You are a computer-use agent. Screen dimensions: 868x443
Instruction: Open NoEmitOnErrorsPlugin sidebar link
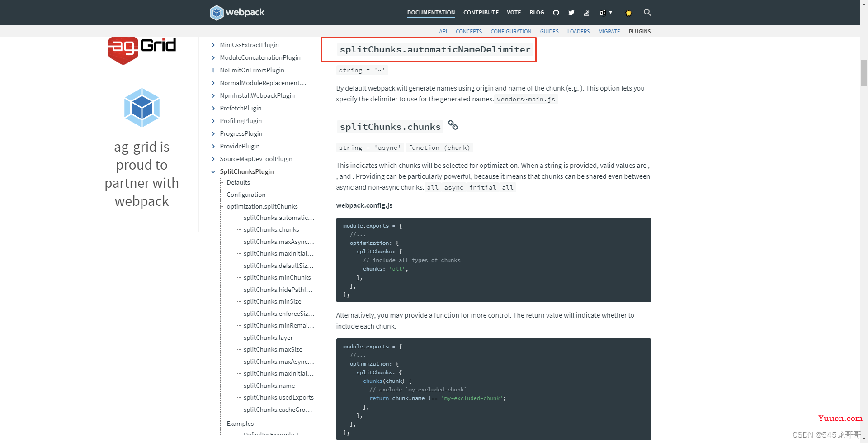(252, 70)
